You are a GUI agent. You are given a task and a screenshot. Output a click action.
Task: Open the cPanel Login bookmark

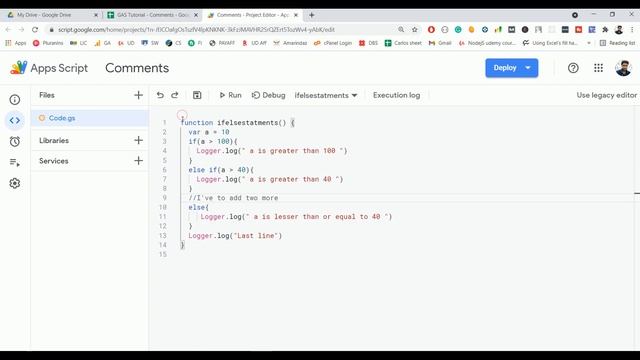[x=333, y=43]
